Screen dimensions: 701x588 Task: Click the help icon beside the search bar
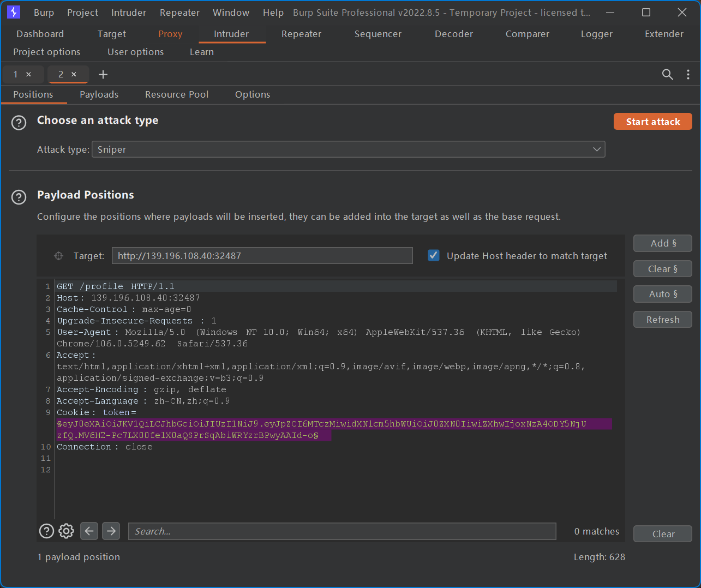[47, 531]
